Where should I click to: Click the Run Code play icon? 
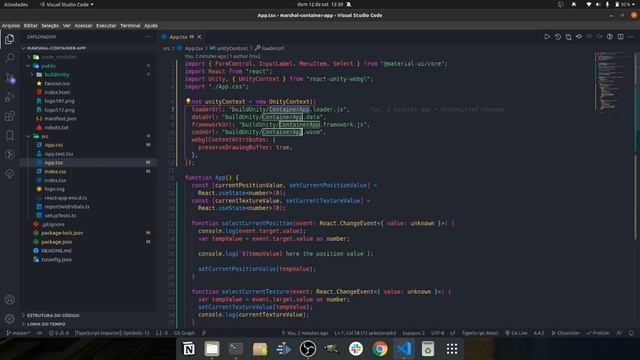tap(547, 37)
